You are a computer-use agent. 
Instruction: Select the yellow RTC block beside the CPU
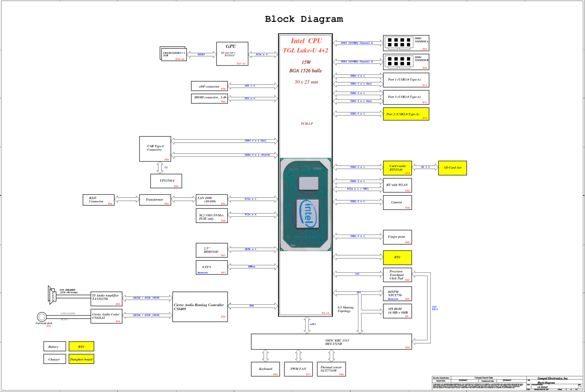click(397, 258)
